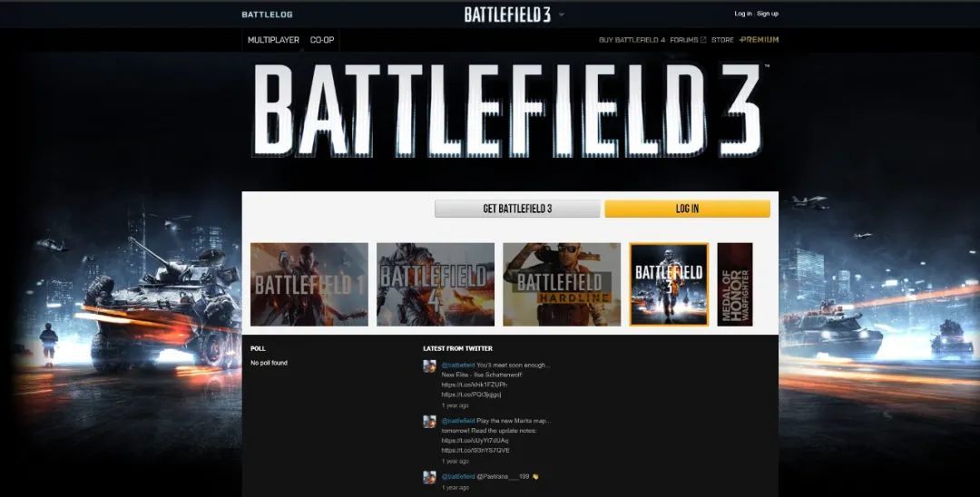Click the avatar of the Marita map tweet
The height and width of the screenshot is (497, 980).
(429, 422)
